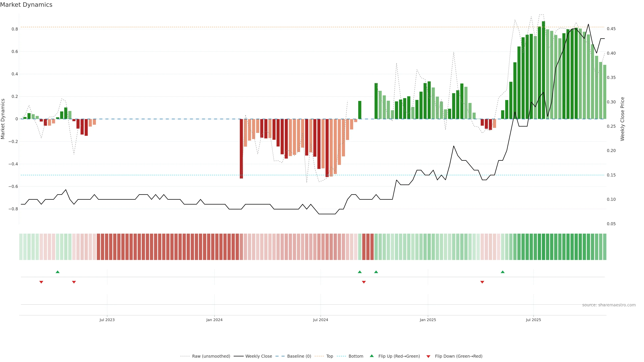Click the Weekly Close Price axis title
The image size is (644, 362).
pyautogui.click(x=622, y=119)
